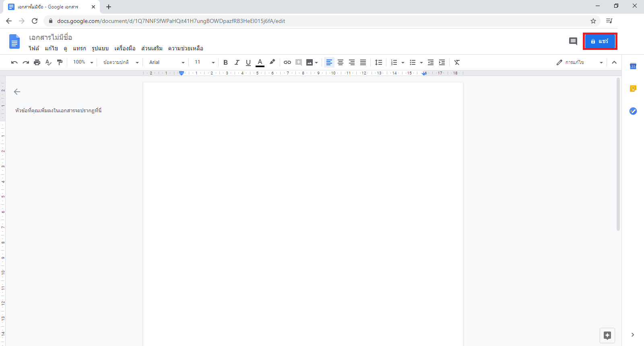Toggle italic formatting
644x346 pixels.
(237, 62)
